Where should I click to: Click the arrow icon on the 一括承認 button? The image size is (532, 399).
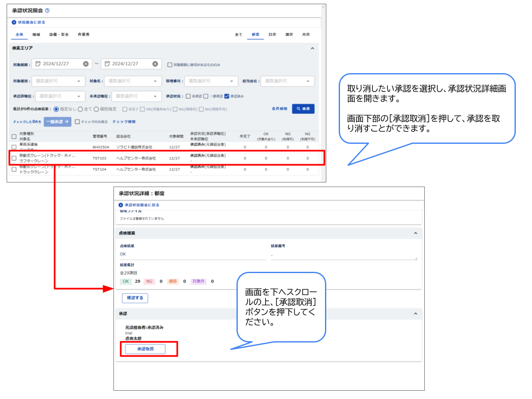[66, 122]
